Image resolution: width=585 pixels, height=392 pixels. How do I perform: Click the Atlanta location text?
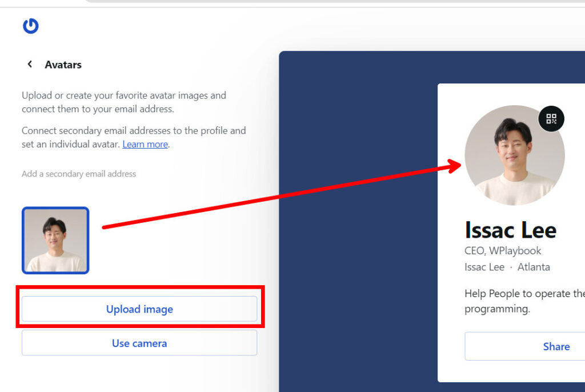pos(534,267)
